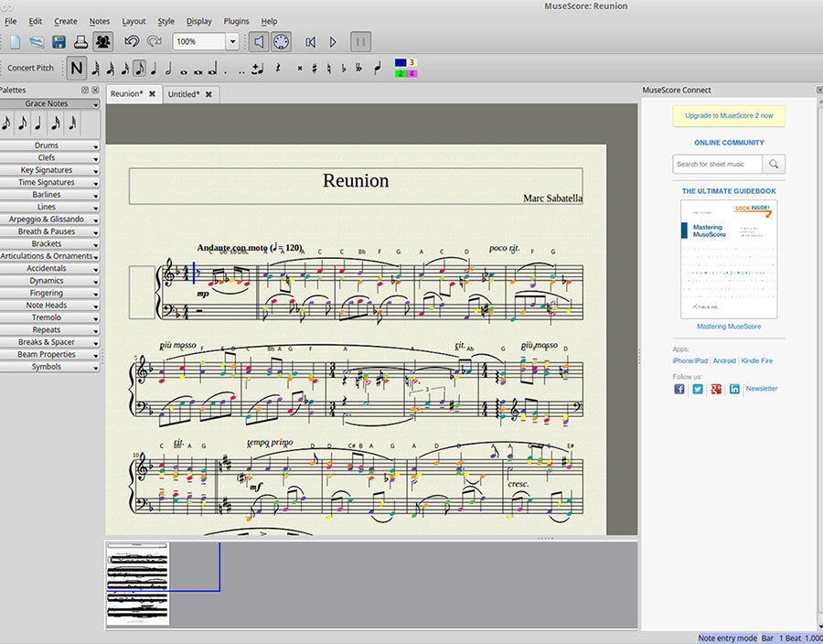Image resolution: width=823 pixels, height=644 pixels.
Task: Select voice 1 blue swatch
Action: tap(401, 62)
